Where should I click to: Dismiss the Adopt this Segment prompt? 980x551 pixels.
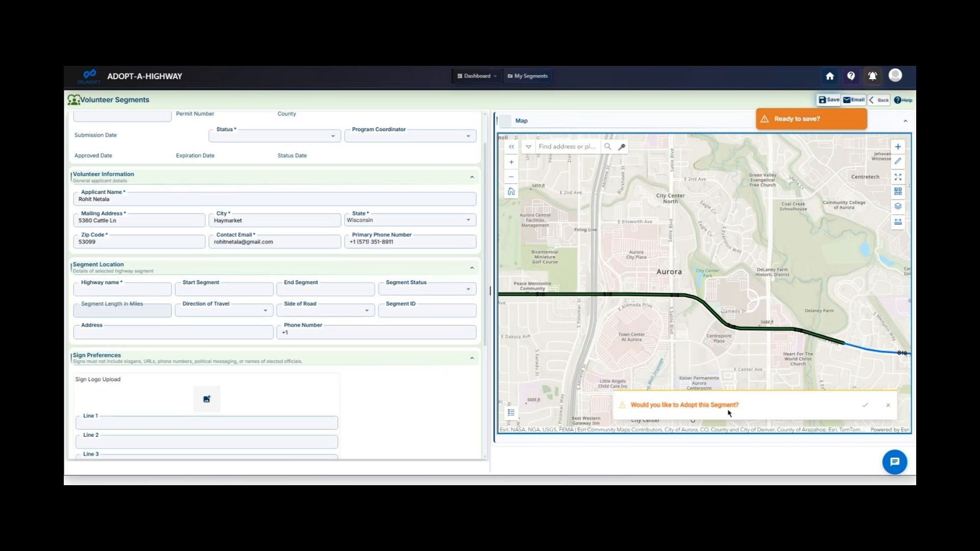pos(888,405)
